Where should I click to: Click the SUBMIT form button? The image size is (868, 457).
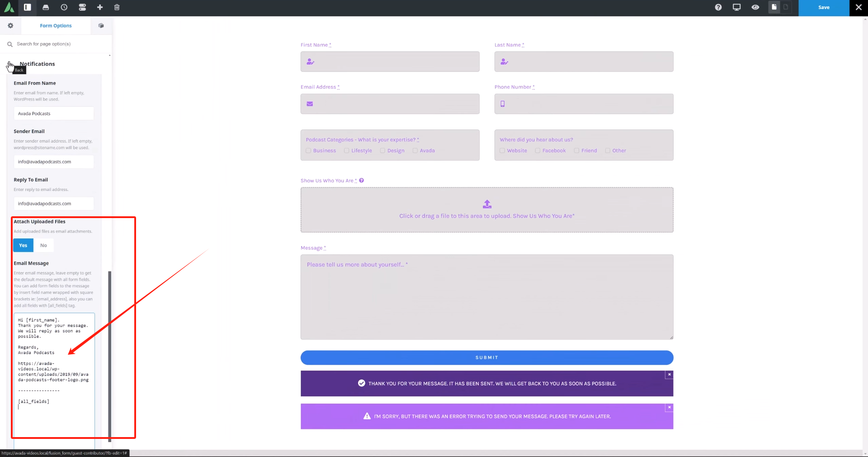coord(486,357)
